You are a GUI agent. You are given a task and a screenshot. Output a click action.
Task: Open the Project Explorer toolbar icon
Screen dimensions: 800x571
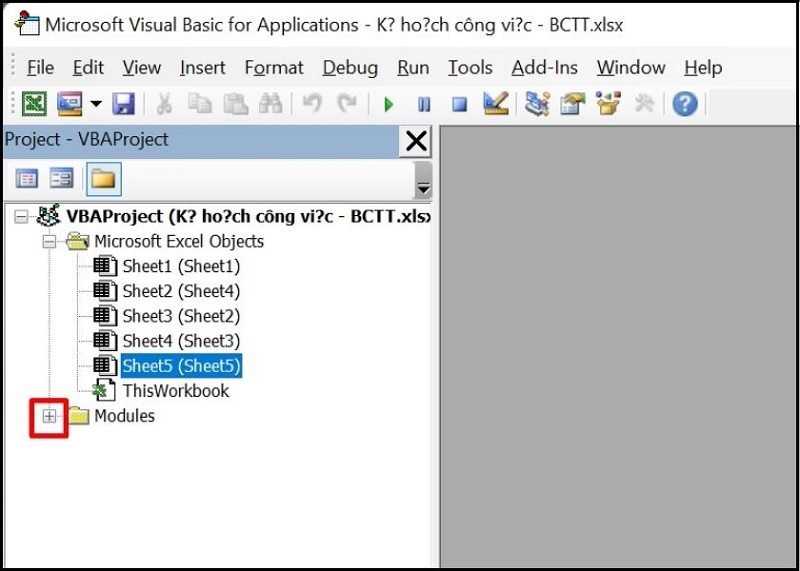point(538,104)
